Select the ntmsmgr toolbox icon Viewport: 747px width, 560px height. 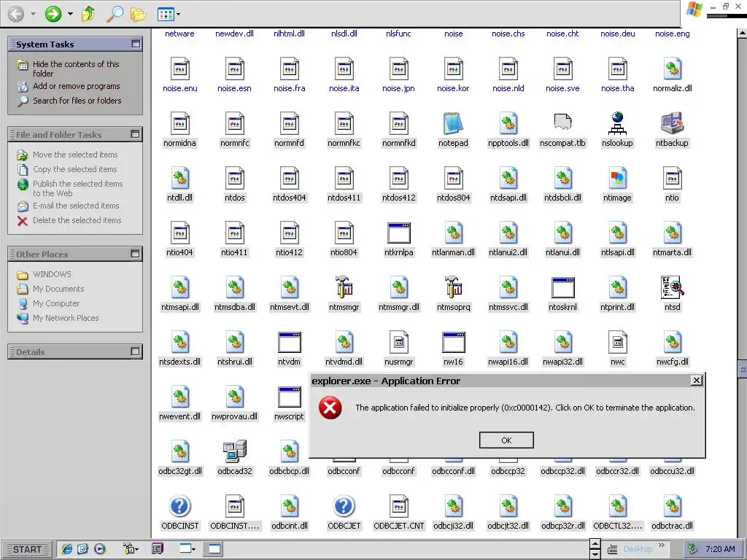coord(344,287)
